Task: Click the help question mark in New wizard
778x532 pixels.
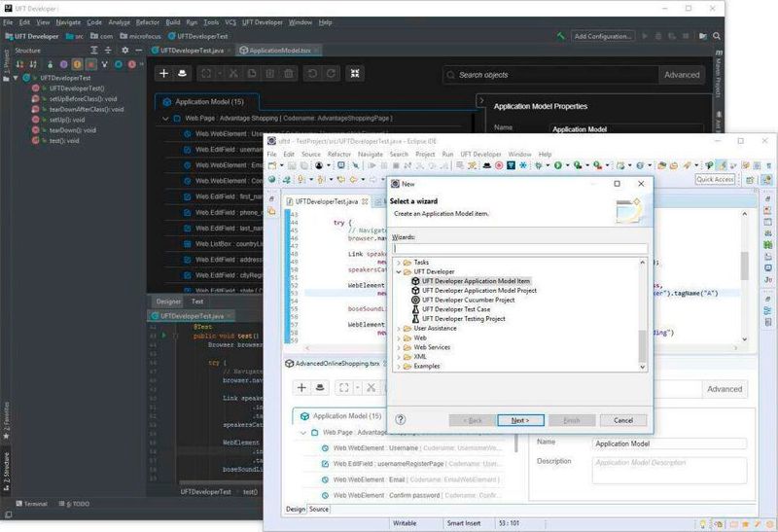Action: point(401,420)
